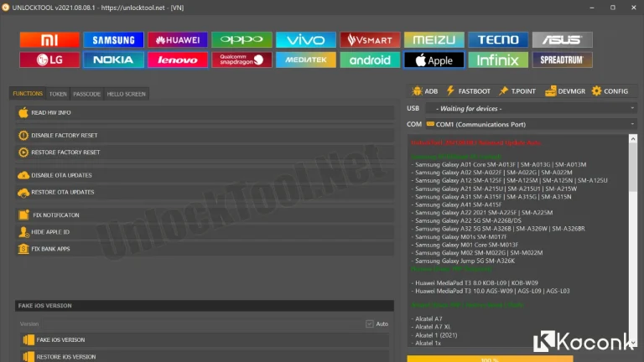Open the Spreadtrum chipset tile
Screen dimensions: 644x362
click(x=562, y=60)
